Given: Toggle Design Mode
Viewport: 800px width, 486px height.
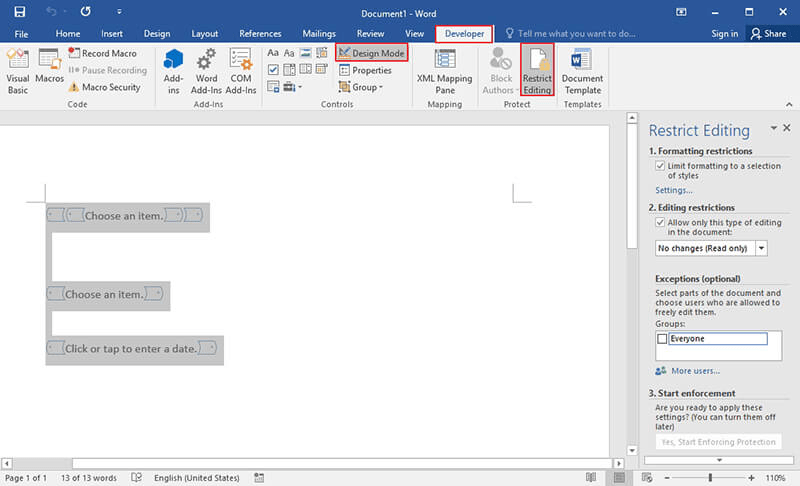Looking at the screenshot, I should (371, 53).
